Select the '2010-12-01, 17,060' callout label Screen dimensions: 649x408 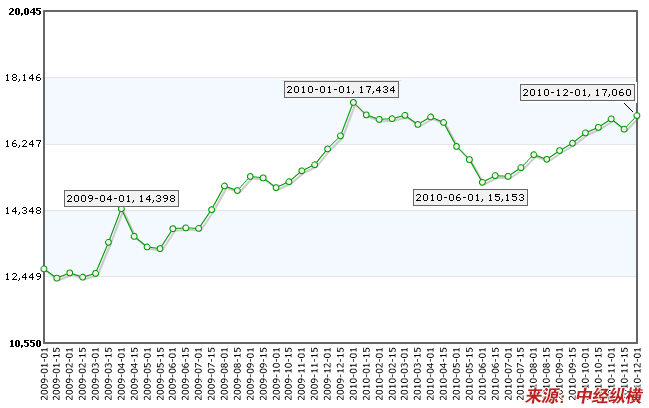pyautogui.click(x=577, y=92)
